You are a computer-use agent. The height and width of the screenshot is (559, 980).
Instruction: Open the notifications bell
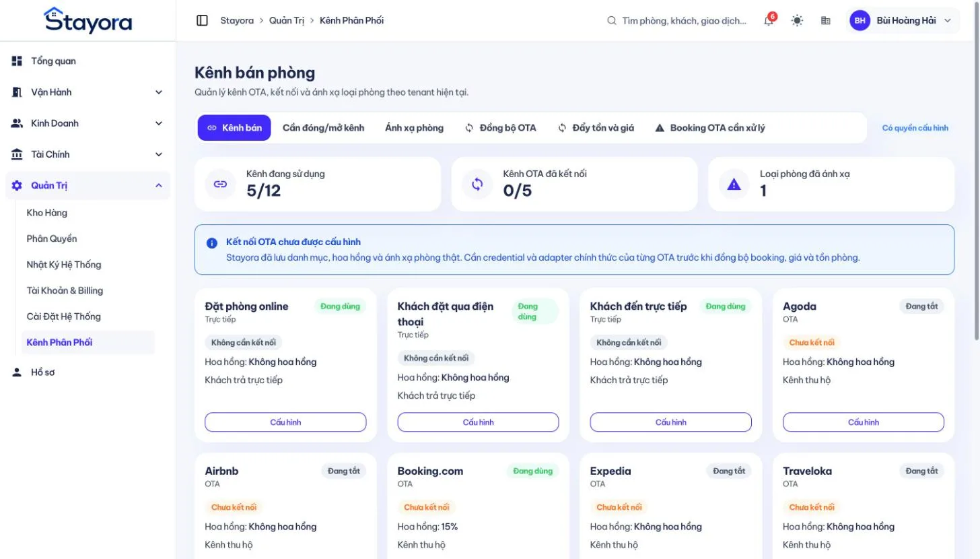point(769,20)
